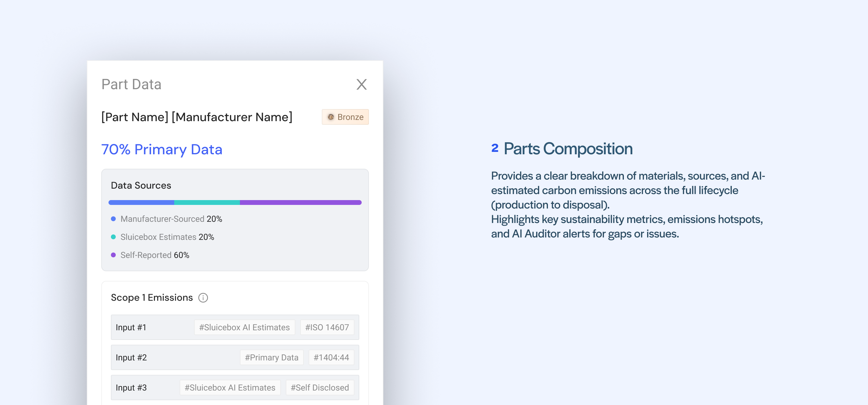
Task: Select the Sluicebox Estimates legend dot
Action: [x=113, y=237]
